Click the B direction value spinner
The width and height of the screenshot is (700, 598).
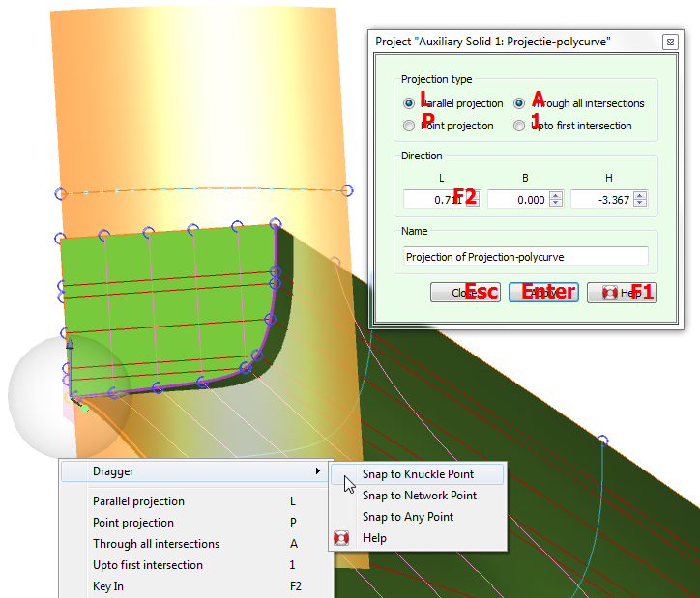tap(556, 198)
